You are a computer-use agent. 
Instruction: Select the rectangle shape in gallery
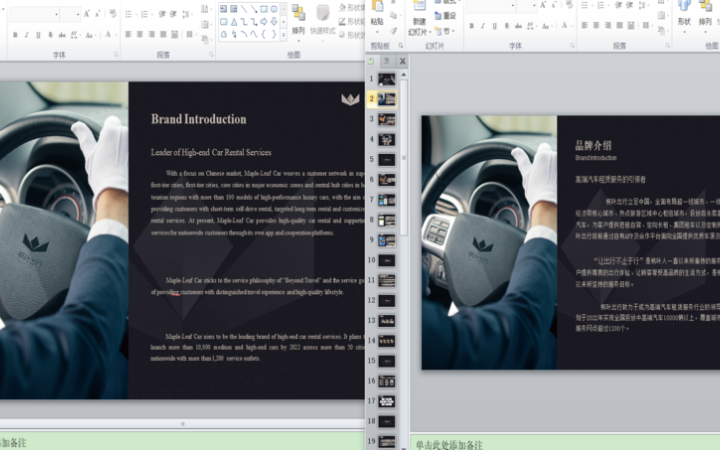(x=264, y=9)
